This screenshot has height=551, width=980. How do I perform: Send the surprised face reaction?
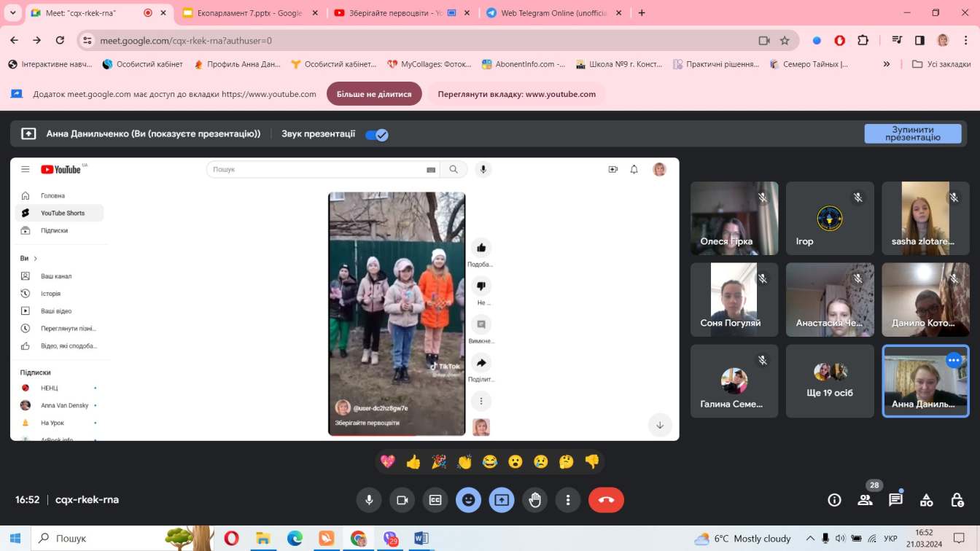[x=516, y=461]
